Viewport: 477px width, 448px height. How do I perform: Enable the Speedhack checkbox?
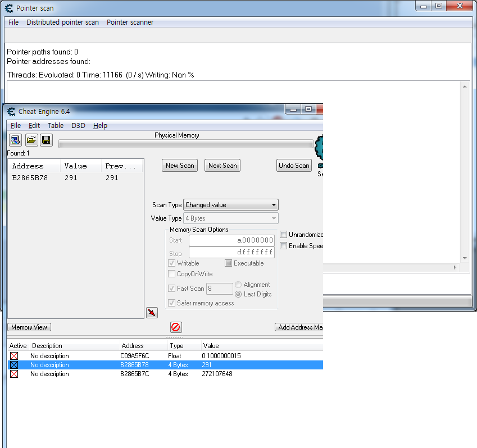283,245
